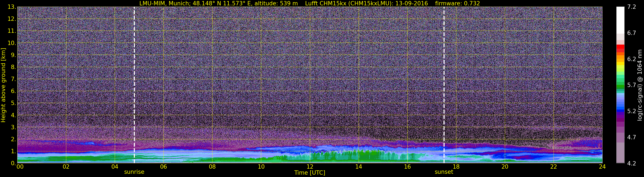Select the 'sunrise' label below time axis
This screenshot has width=644, height=177.
(x=134, y=172)
